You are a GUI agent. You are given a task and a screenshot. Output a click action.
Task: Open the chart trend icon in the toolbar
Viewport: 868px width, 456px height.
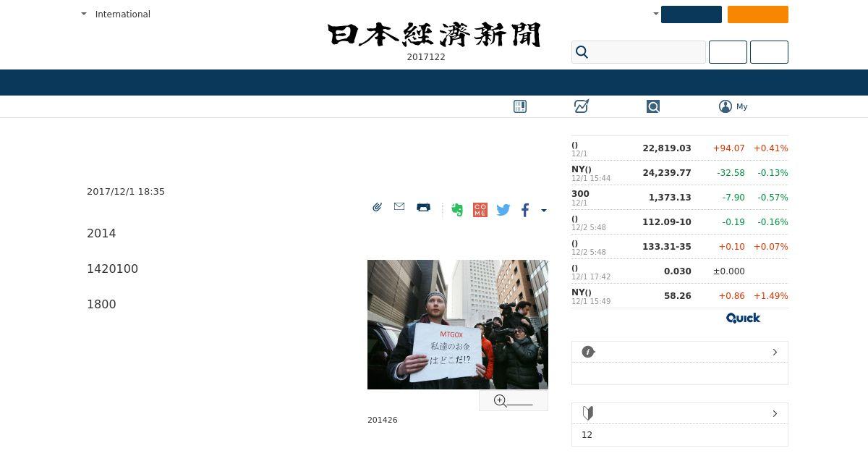582,106
